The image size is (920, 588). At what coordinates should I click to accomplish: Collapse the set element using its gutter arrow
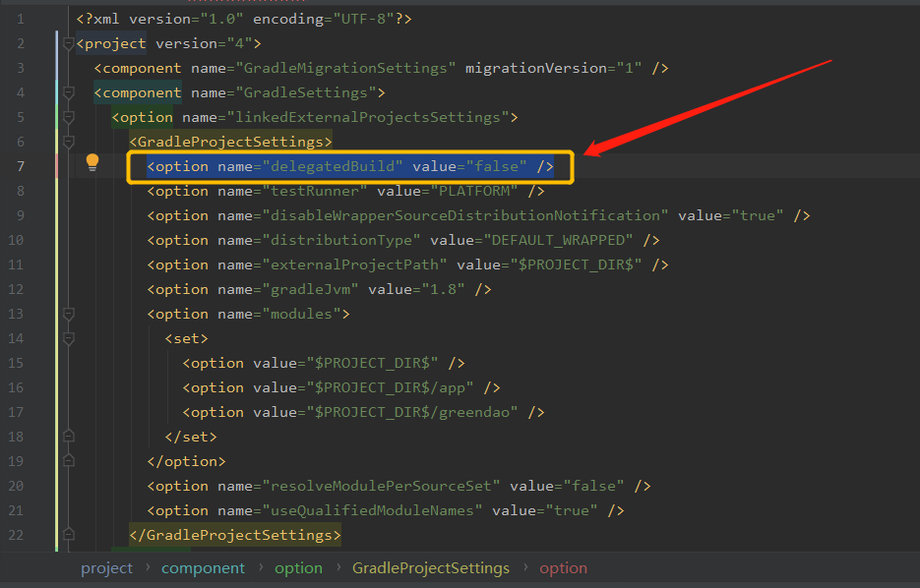(x=67, y=338)
